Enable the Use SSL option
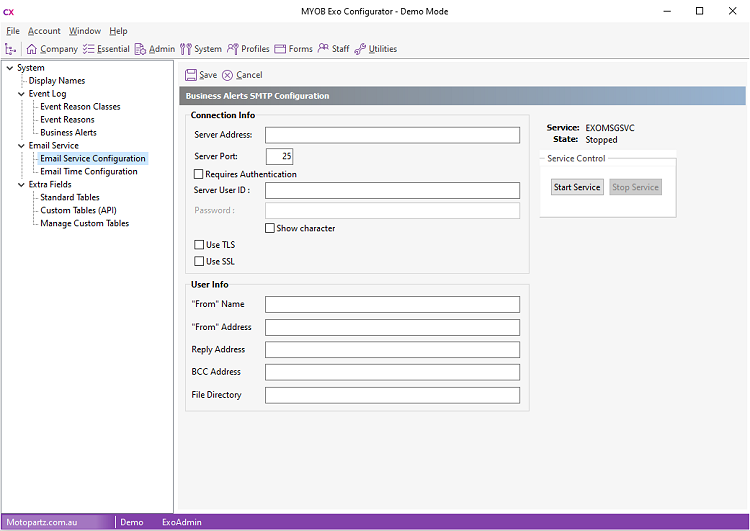The image size is (750, 531). [x=199, y=261]
